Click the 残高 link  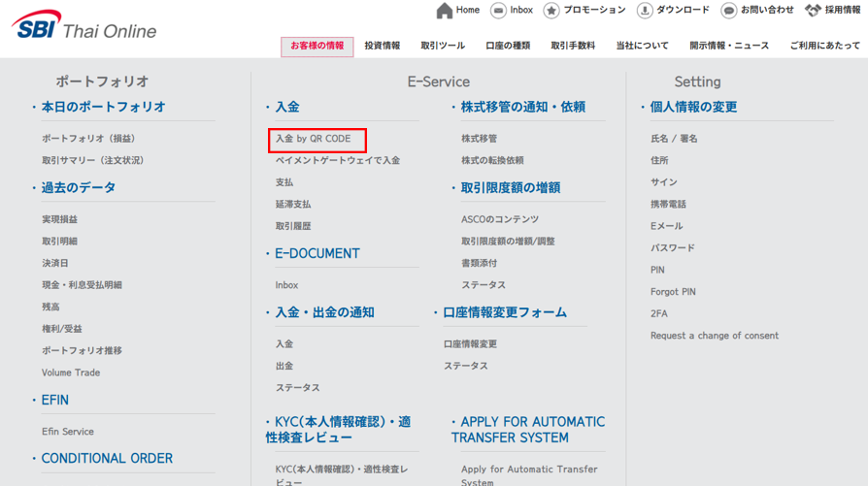click(50, 307)
